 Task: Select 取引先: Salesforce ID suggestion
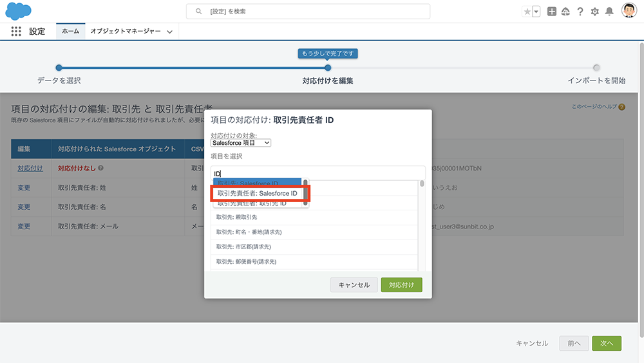[257, 183]
